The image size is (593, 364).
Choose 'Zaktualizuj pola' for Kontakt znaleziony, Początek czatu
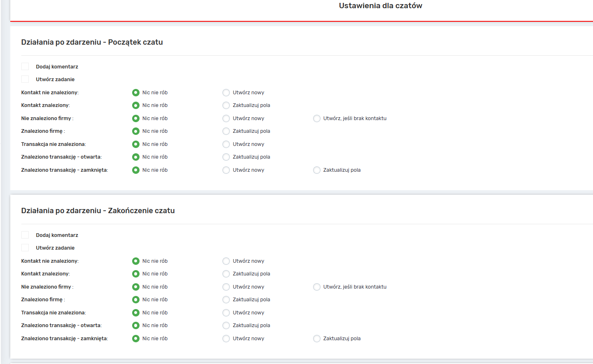226,105
